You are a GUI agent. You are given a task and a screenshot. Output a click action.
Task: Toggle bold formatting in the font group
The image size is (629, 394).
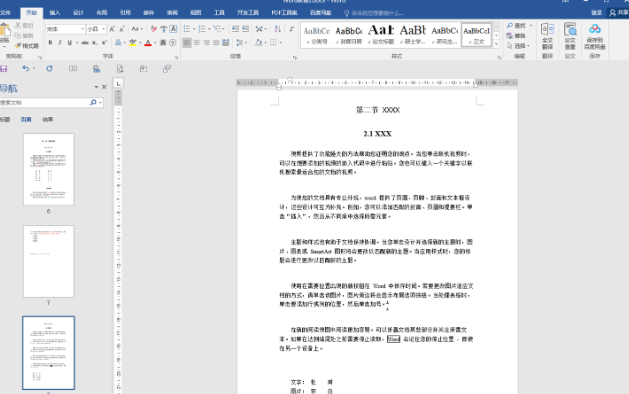click(50, 43)
